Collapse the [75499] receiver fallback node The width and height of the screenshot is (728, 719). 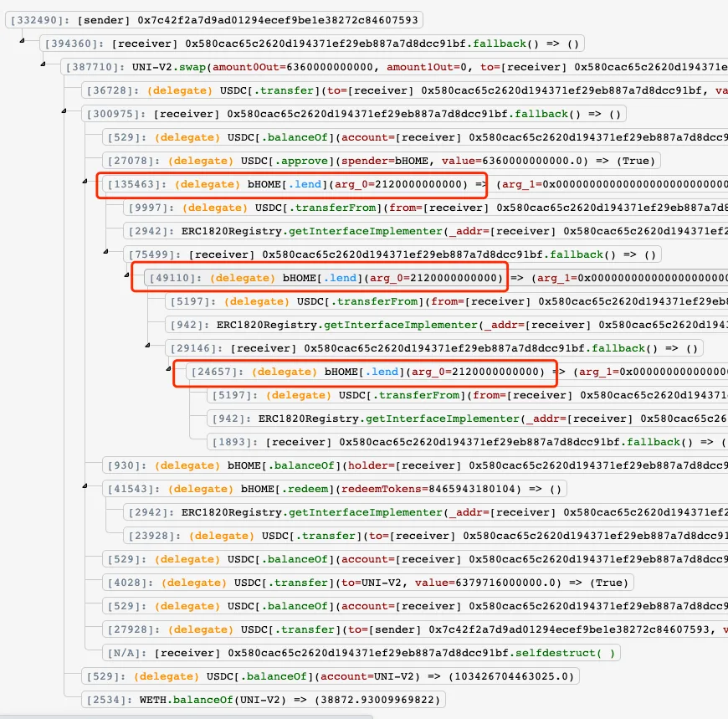point(105,251)
